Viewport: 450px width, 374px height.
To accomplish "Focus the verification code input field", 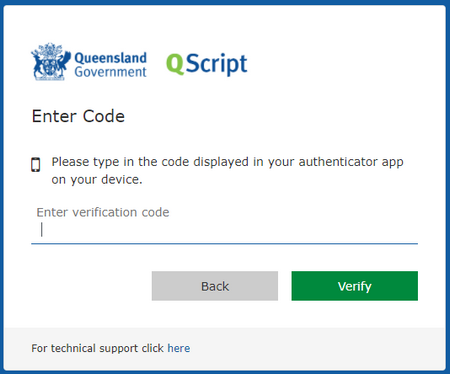I will click(x=224, y=230).
